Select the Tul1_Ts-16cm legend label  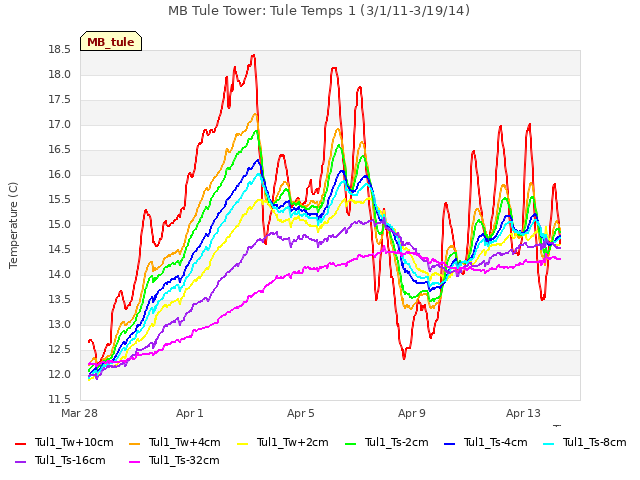click(x=70, y=460)
